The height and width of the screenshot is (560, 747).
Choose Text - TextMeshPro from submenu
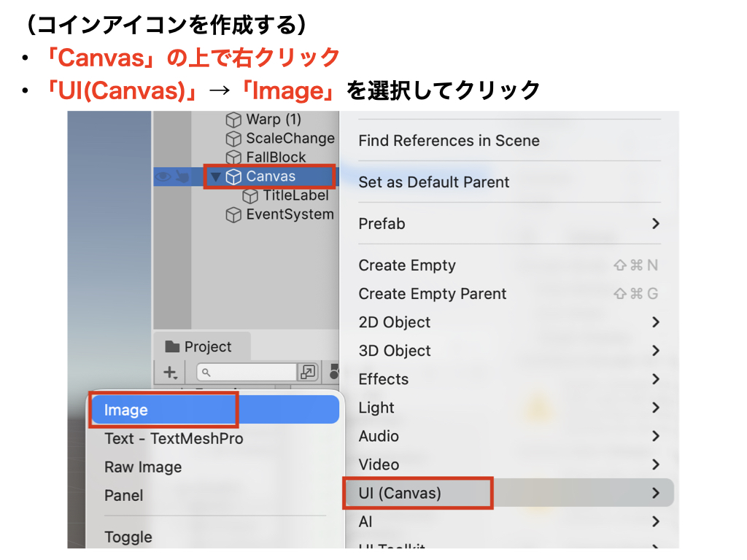coord(174,438)
